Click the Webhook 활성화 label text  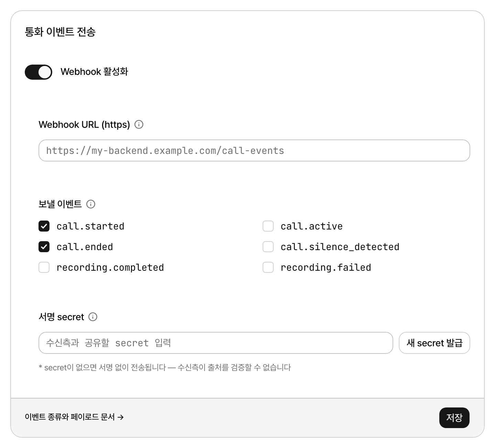coord(94,72)
